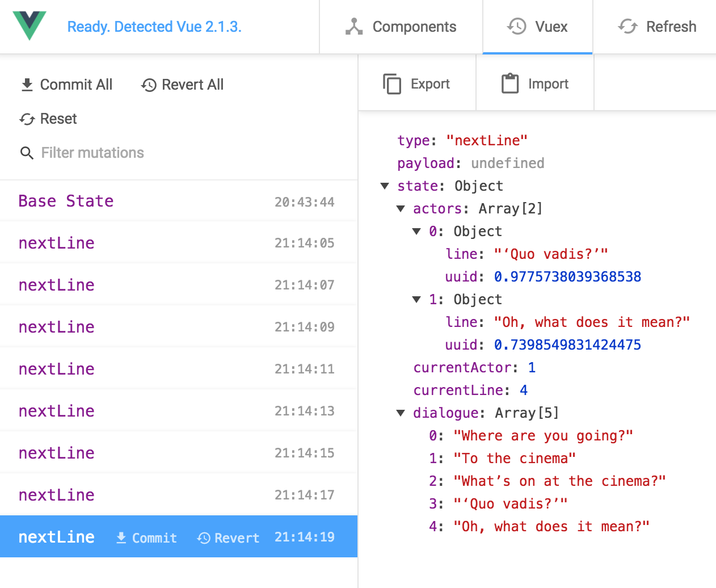Commit the selected nextLine mutation
Image resolution: width=716 pixels, height=588 pixels.
(x=146, y=538)
